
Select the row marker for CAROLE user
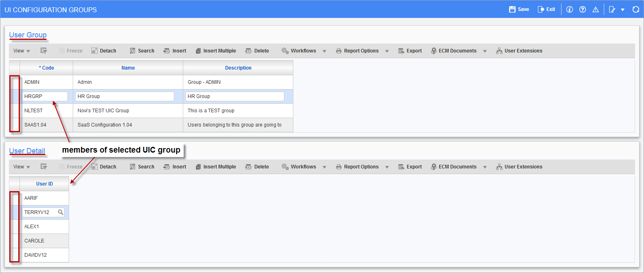point(15,241)
